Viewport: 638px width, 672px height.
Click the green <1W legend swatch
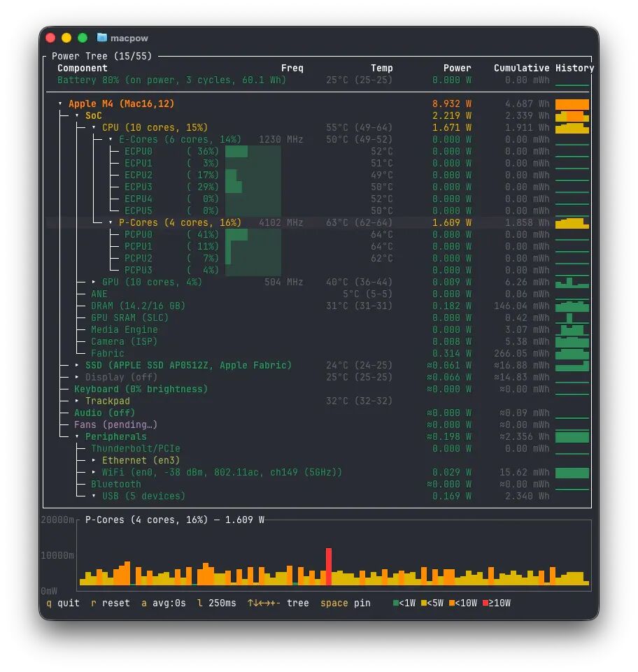click(396, 603)
